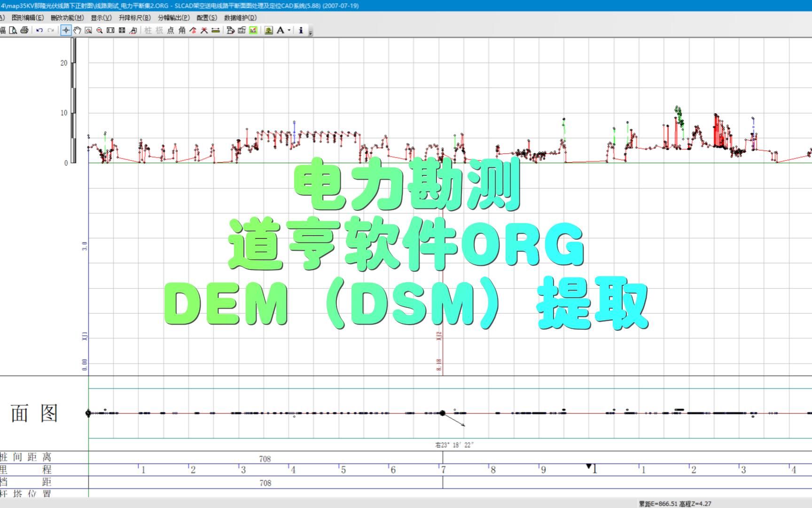The height and width of the screenshot is (508, 812).
Task: Click the 极 toolbar button
Action: [x=159, y=30]
